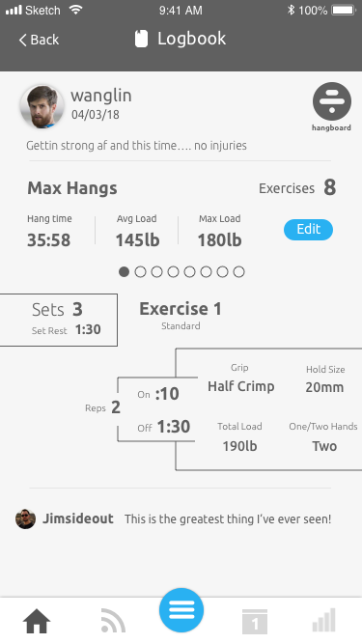Tap the Sets 3 box

pos(58,320)
